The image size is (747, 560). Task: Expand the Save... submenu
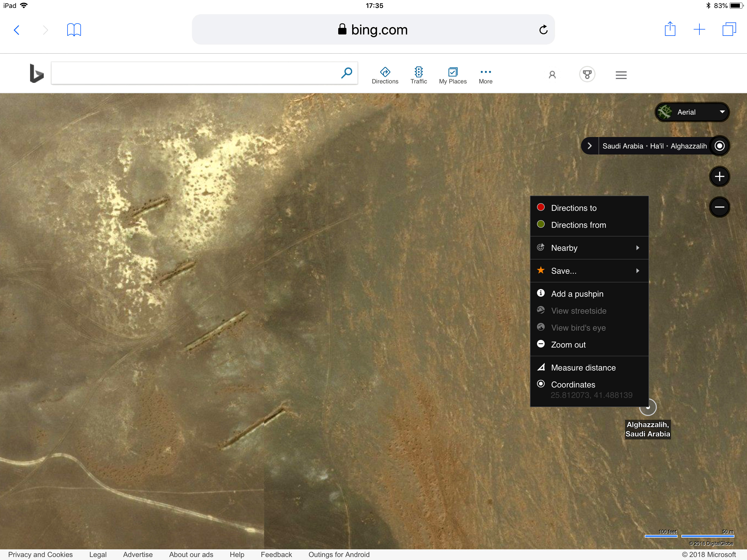[x=589, y=271]
